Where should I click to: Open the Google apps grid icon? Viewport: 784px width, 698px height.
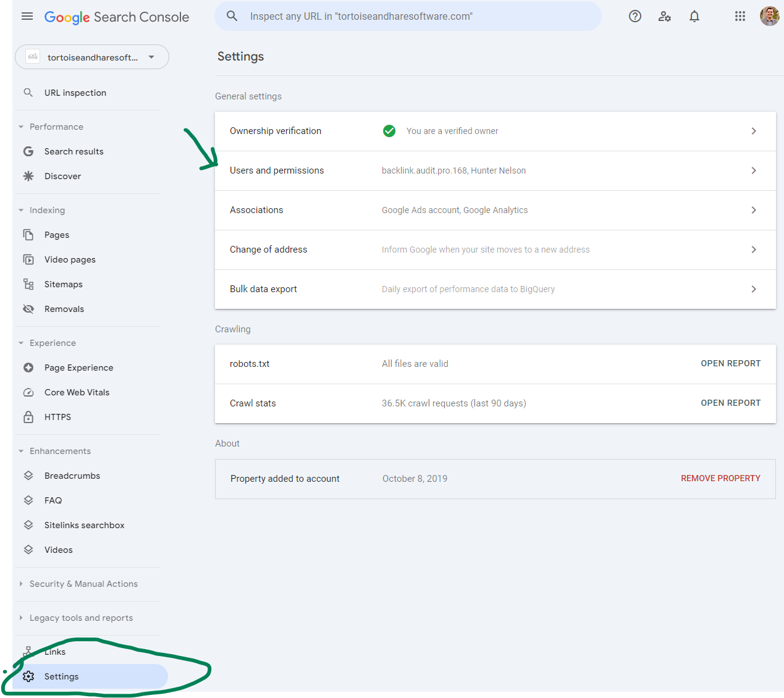[740, 17]
